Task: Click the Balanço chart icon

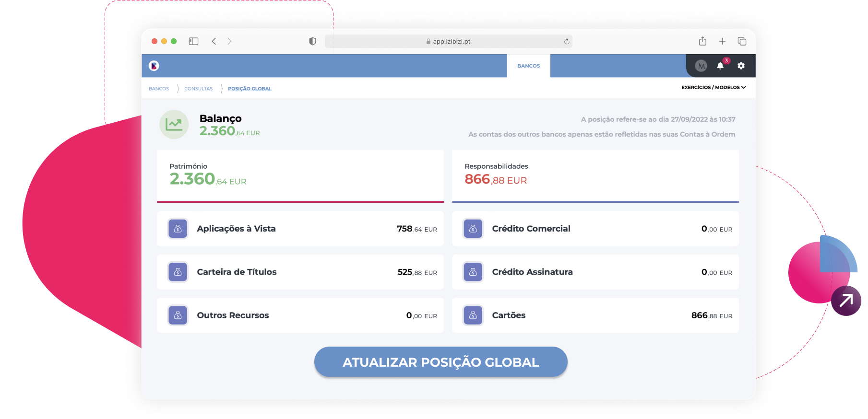Action: 174,125
